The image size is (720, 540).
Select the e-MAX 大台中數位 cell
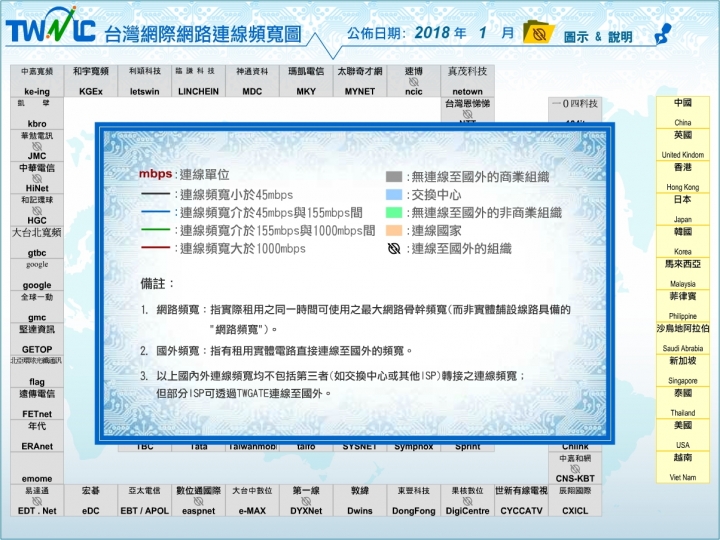[x=252, y=501]
